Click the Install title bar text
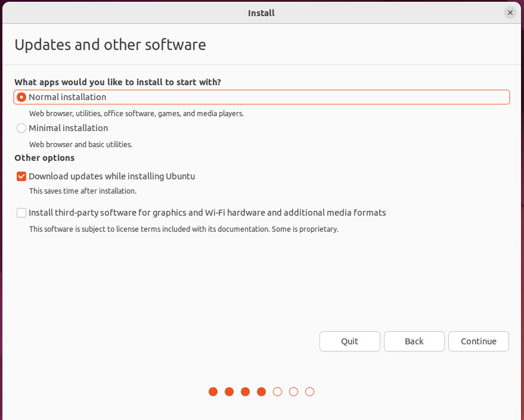The height and width of the screenshot is (420, 524). (x=261, y=13)
